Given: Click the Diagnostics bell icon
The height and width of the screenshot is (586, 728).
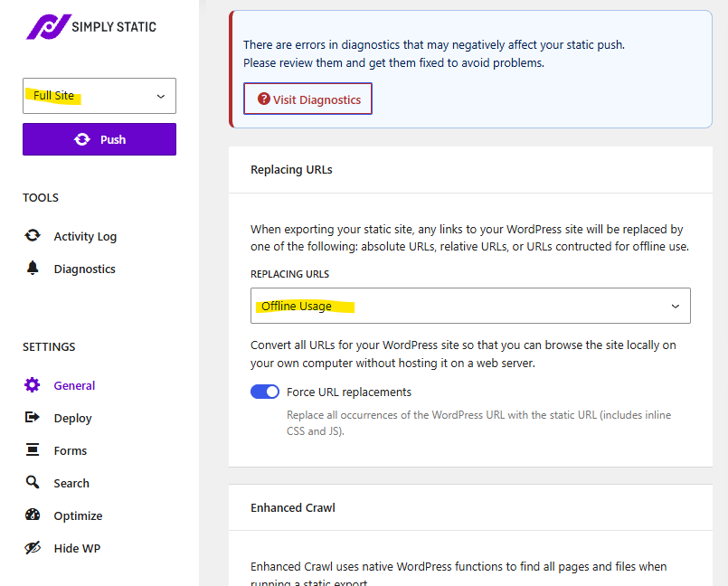Looking at the screenshot, I should click(33, 268).
